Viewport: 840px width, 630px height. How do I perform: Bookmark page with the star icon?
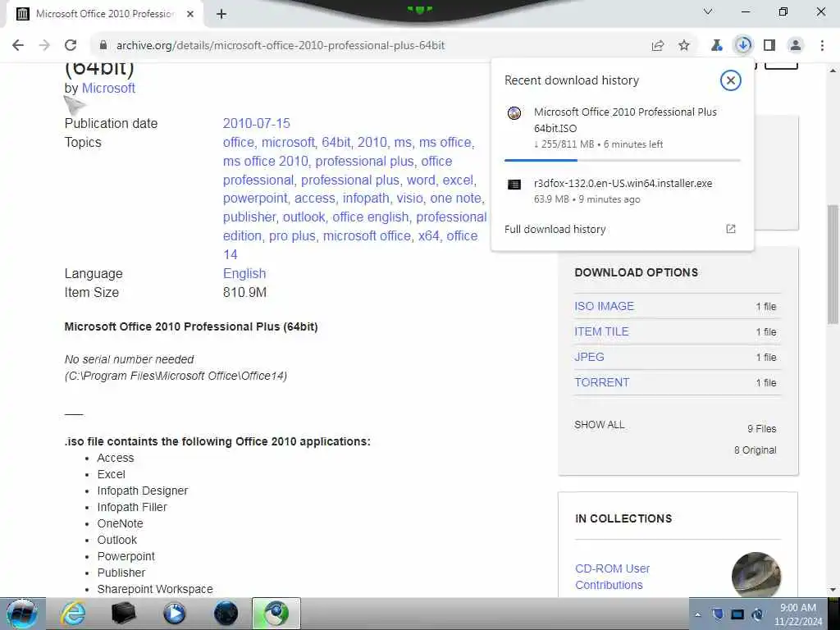(x=684, y=46)
